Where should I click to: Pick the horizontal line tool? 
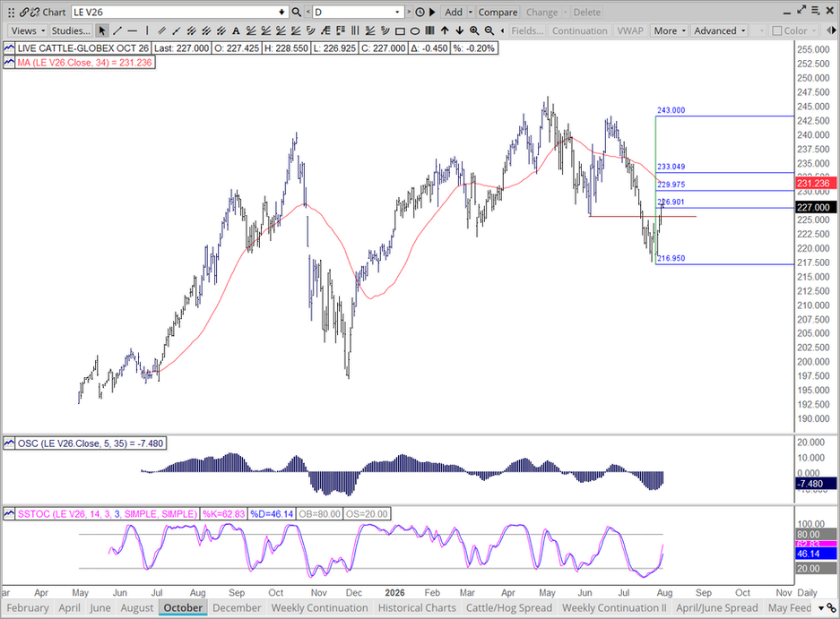tap(133, 30)
